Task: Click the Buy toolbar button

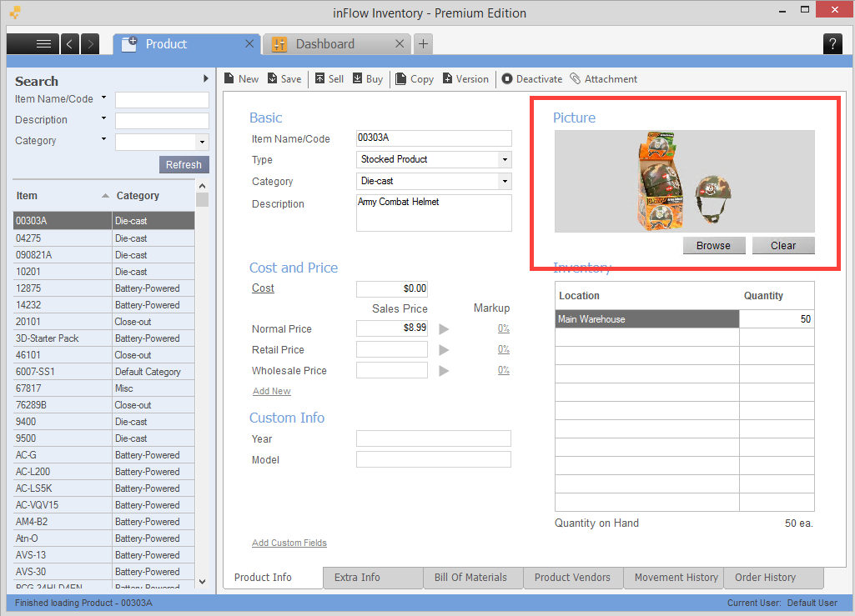Action: point(368,79)
